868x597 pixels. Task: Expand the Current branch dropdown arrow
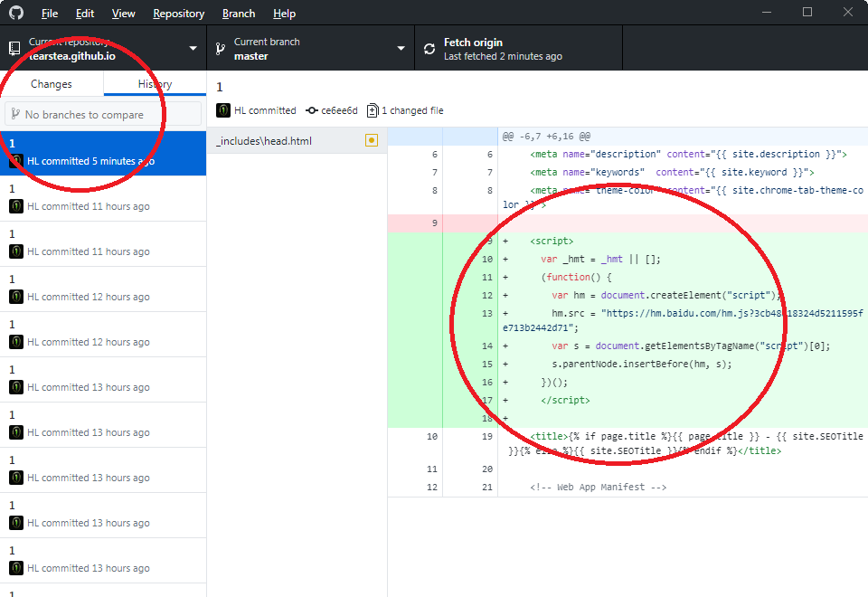pyautogui.click(x=401, y=49)
